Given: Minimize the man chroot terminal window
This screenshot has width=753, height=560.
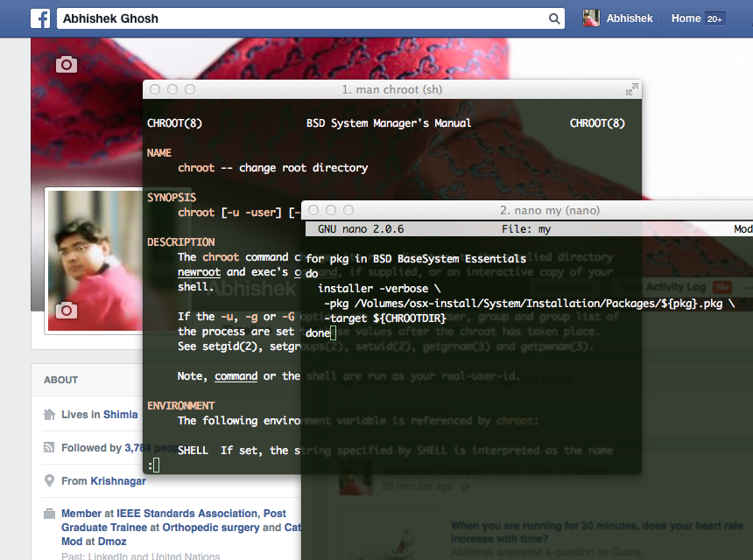Looking at the screenshot, I should tap(172, 89).
